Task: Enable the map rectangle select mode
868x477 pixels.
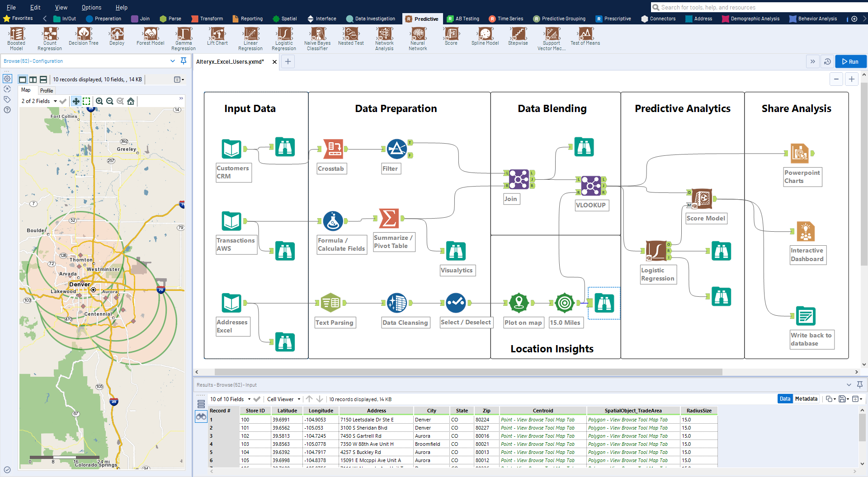Action: [86, 101]
